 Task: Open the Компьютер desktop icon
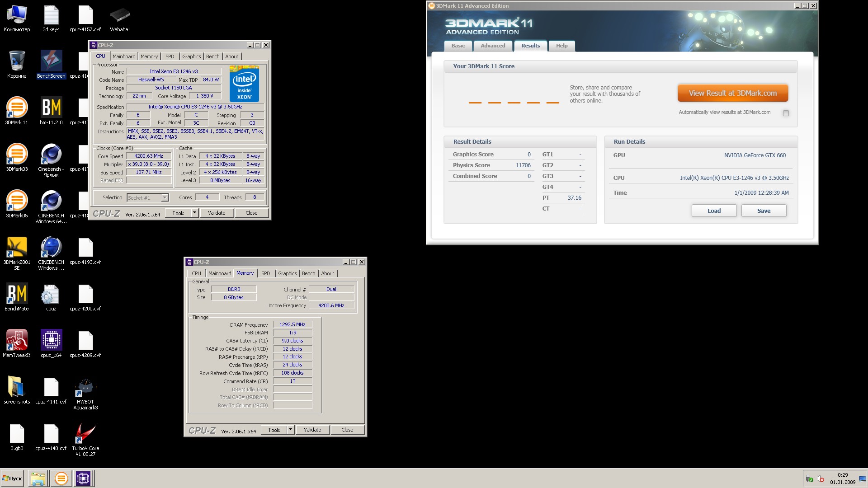point(17,19)
